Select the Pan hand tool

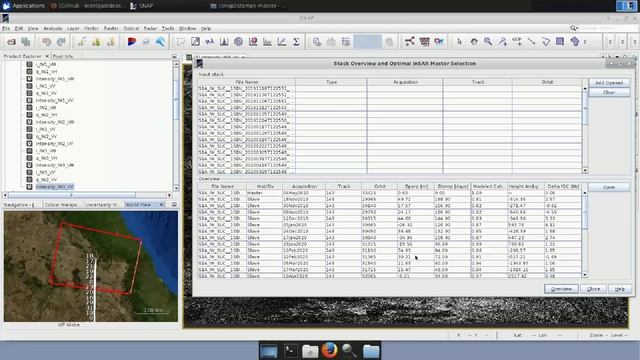coord(474,42)
